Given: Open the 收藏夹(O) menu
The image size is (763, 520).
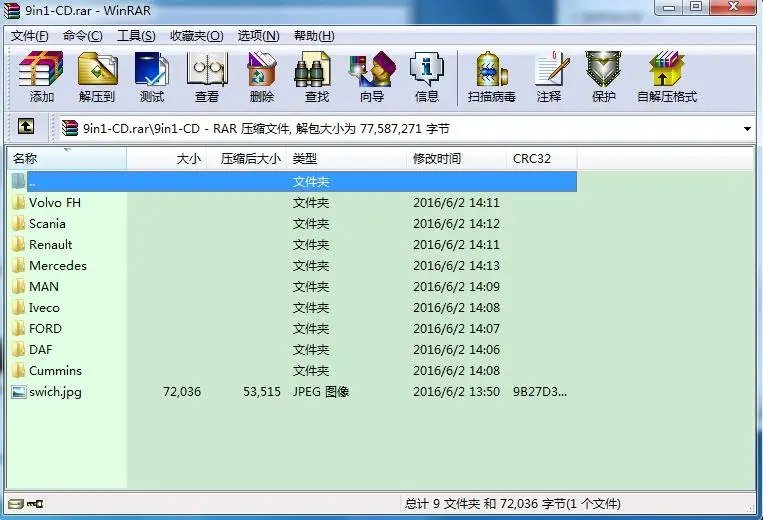Looking at the screenshot, I should (197, 36).
